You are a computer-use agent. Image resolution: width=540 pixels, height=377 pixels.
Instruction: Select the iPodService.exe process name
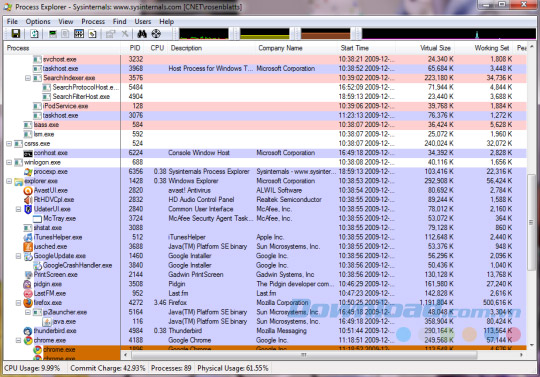point(65,106)
